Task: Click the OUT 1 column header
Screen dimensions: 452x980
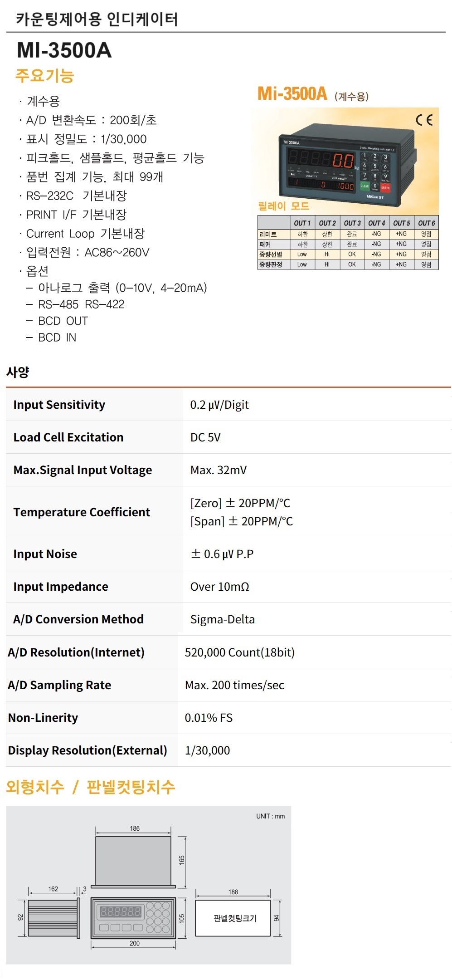Action: click(x=302, y=223)
